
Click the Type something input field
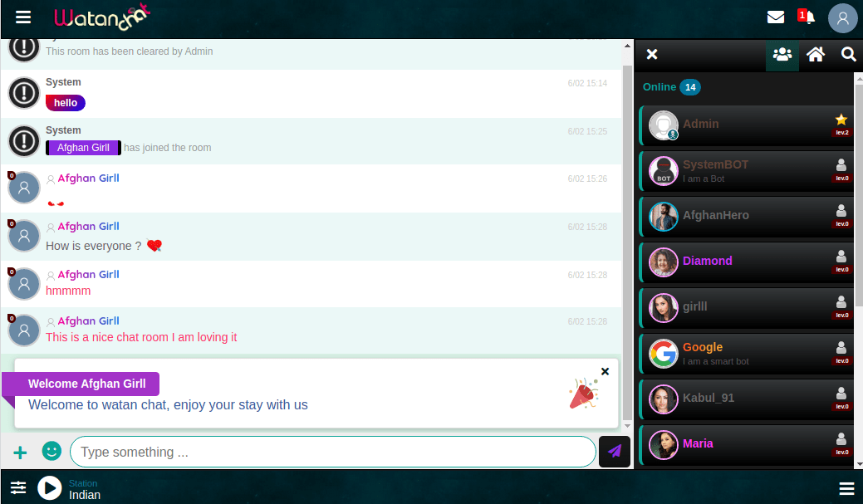332,452
